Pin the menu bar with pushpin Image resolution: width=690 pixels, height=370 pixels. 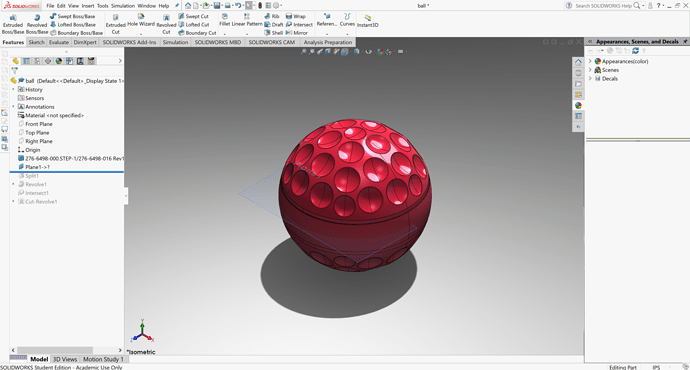click(177, 6)
